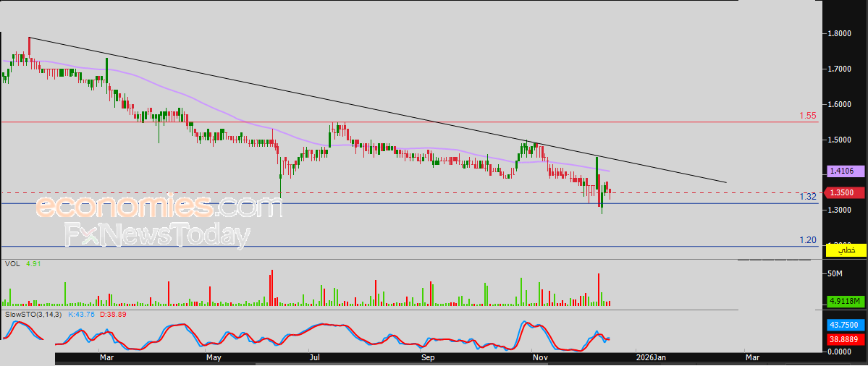Click the 0.0000 stochastic axis label

(838, 351)
